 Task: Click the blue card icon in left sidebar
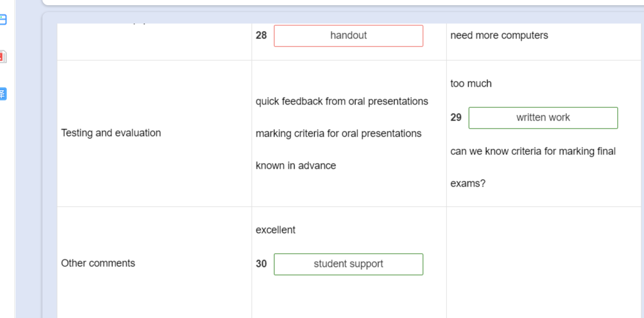[2, 20]
